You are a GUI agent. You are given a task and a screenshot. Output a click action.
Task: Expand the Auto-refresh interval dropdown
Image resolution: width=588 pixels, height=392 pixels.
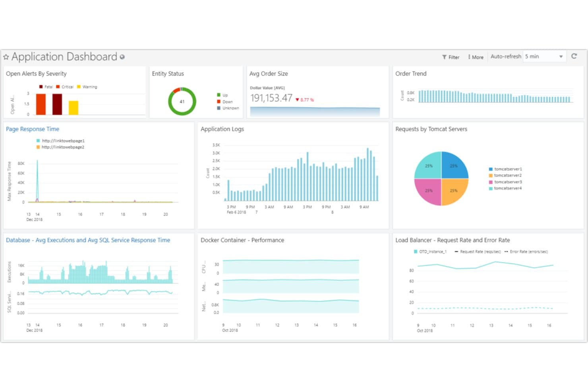click(x=544, y=56)
